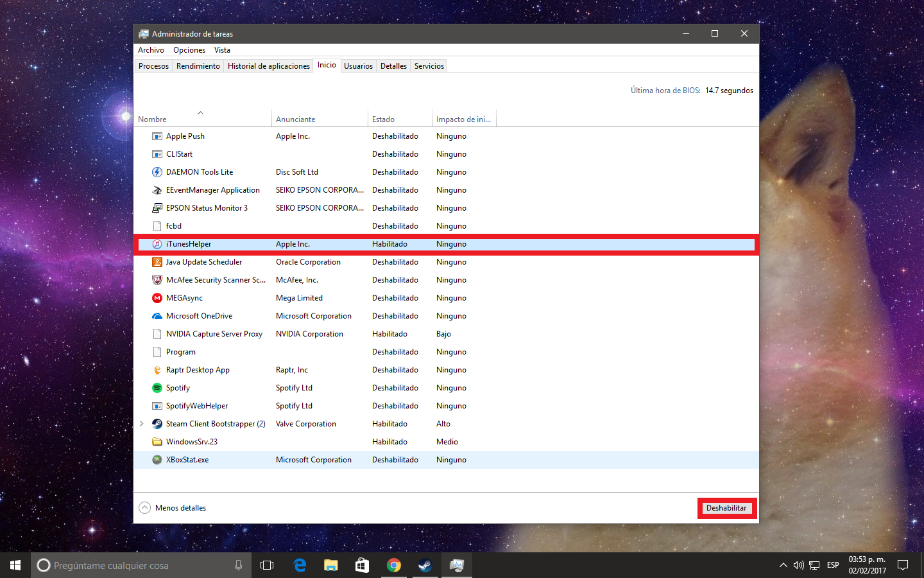Click the iTunesHelper music note icon
The width and height of the screenshot is (924, 578).
click(x=157, y=244)
